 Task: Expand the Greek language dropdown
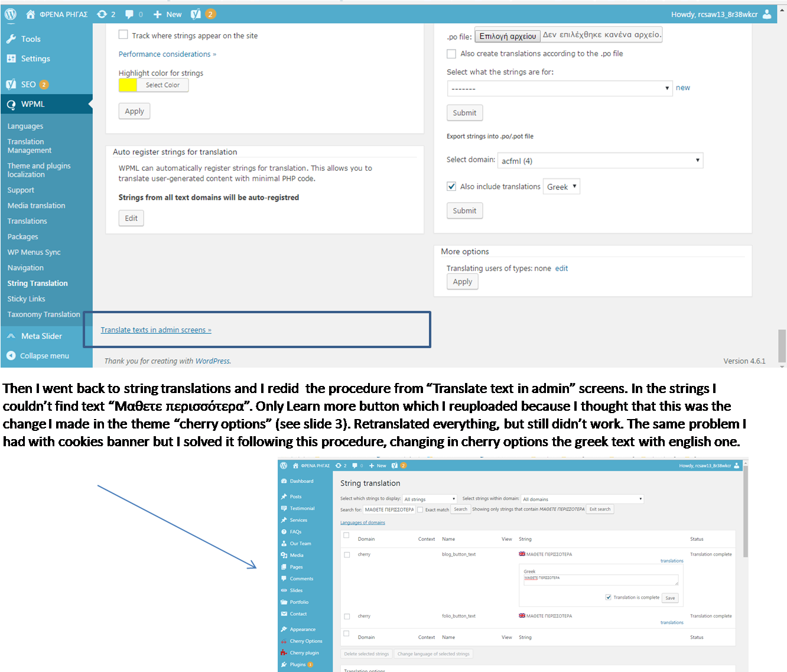[x=561, y=187]
